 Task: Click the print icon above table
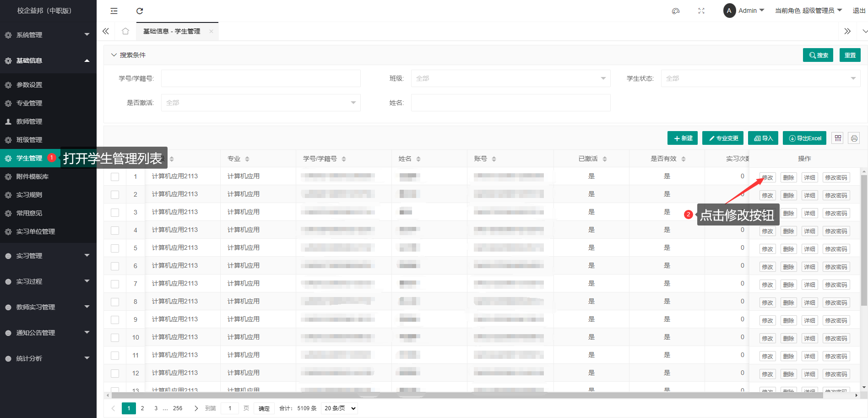[x=854, y=138]
